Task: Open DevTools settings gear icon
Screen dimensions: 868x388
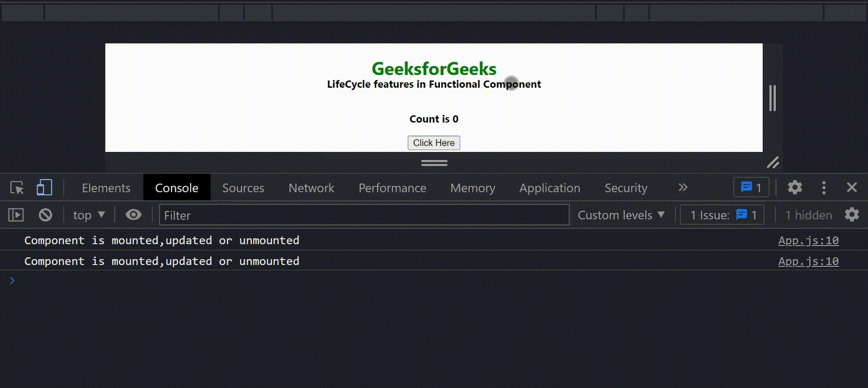Action: (794, 188)
